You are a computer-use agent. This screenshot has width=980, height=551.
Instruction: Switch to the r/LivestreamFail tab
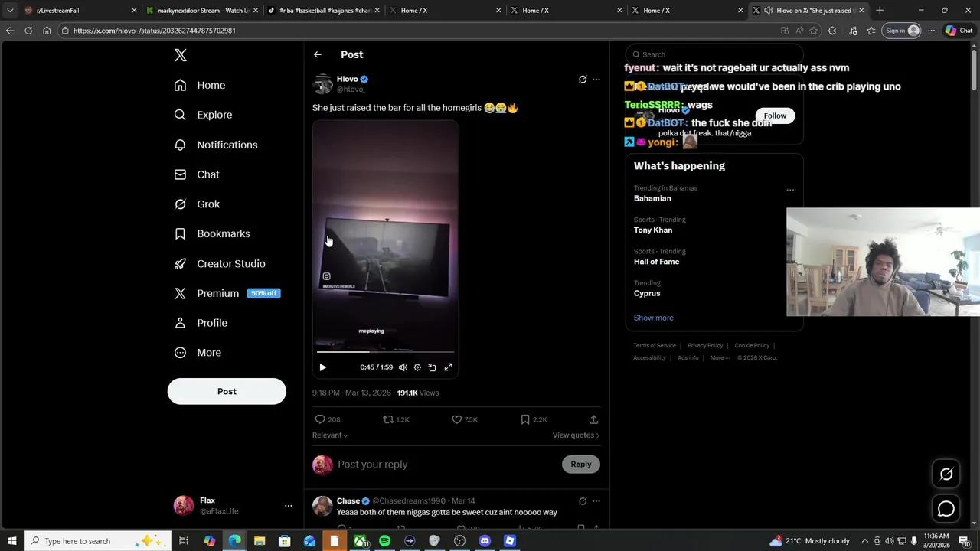tap(80, 11)
